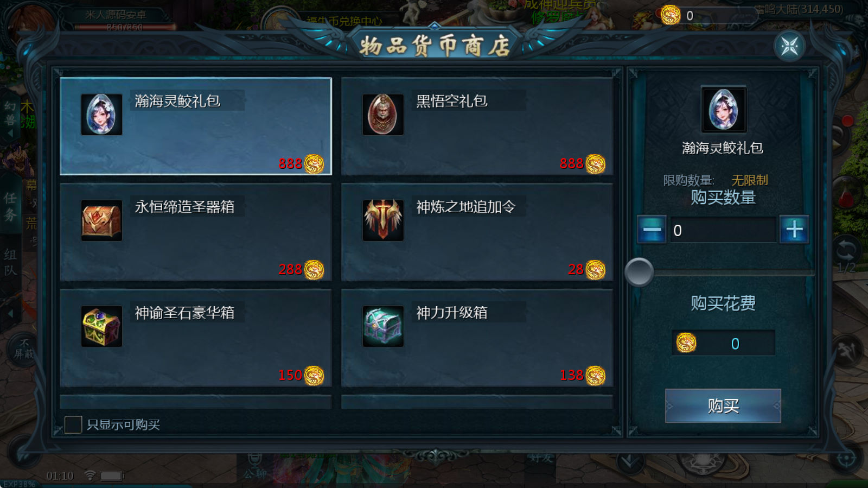Collapse the left panel arrow near 幻兽
The width and height of the screenshot is (868, 488).
(x=10, y=133)
